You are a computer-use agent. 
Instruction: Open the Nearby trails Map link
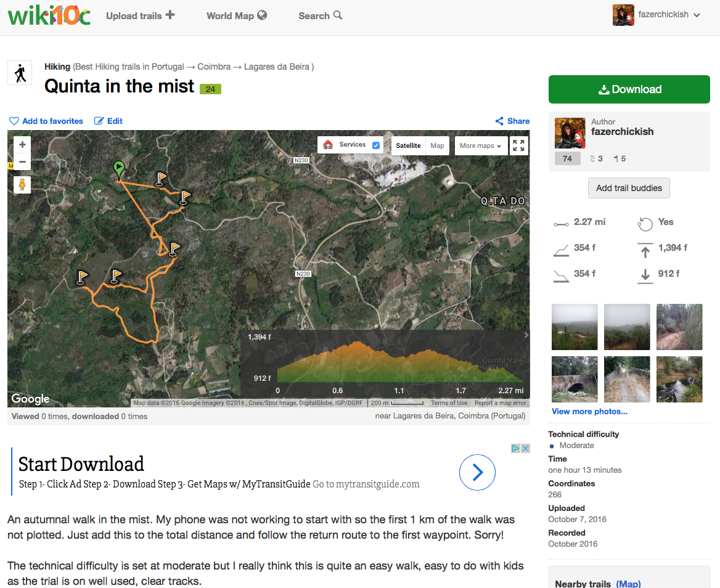[628, 584]
